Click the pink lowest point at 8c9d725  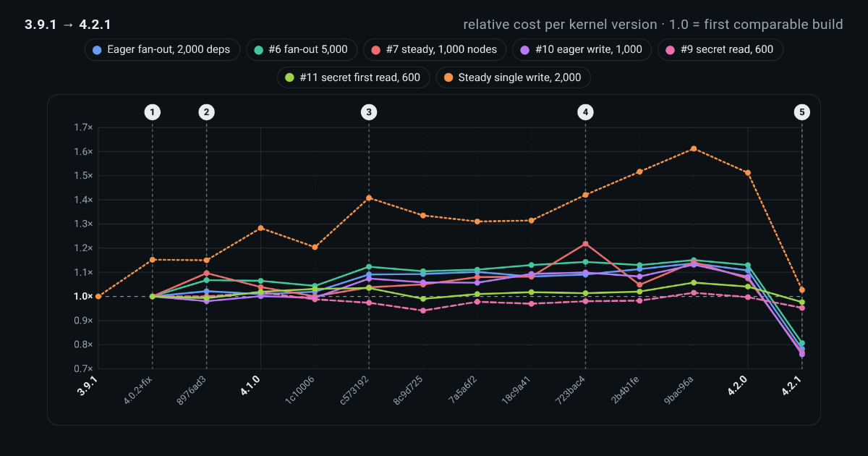tap(423, 311)
